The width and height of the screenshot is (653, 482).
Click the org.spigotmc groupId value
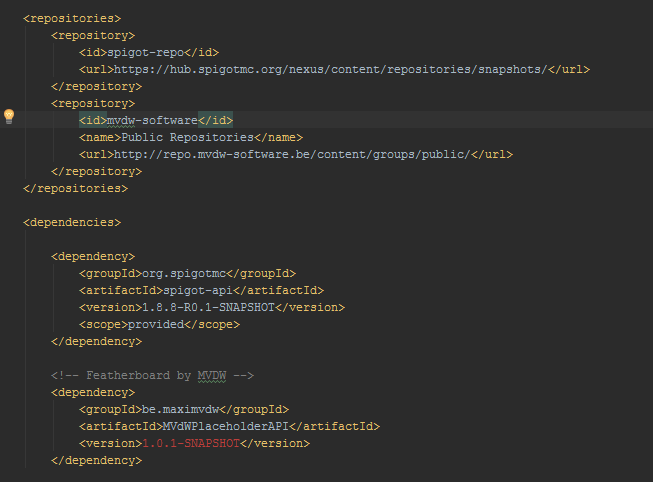tap(184, 273)
